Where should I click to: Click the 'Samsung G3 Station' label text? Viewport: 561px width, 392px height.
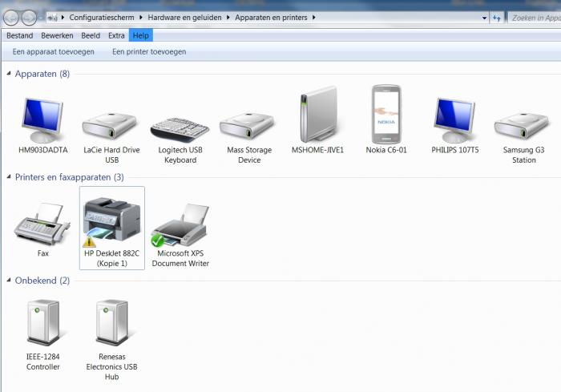[524, 155]
